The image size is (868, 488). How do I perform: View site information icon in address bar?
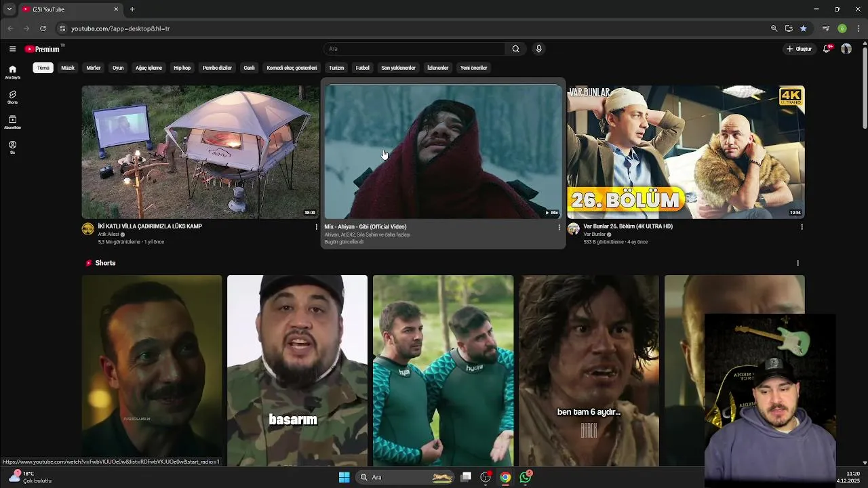click(62, 28)
